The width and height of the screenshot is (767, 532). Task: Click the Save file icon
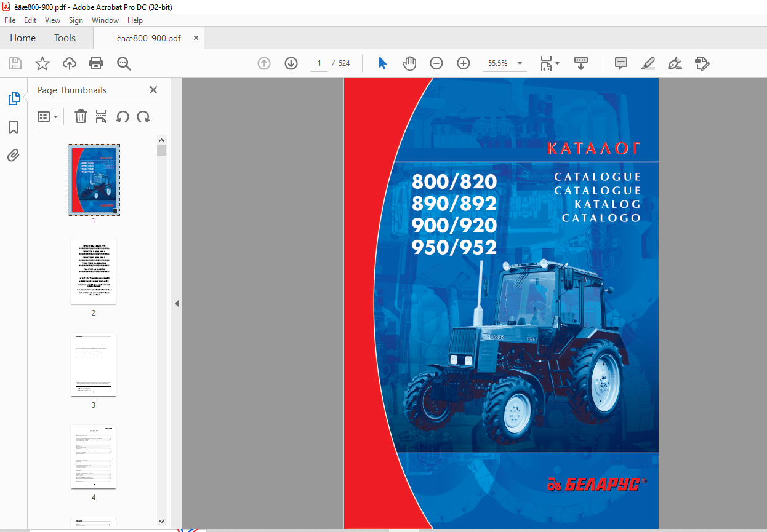click(x=15, y=63)
